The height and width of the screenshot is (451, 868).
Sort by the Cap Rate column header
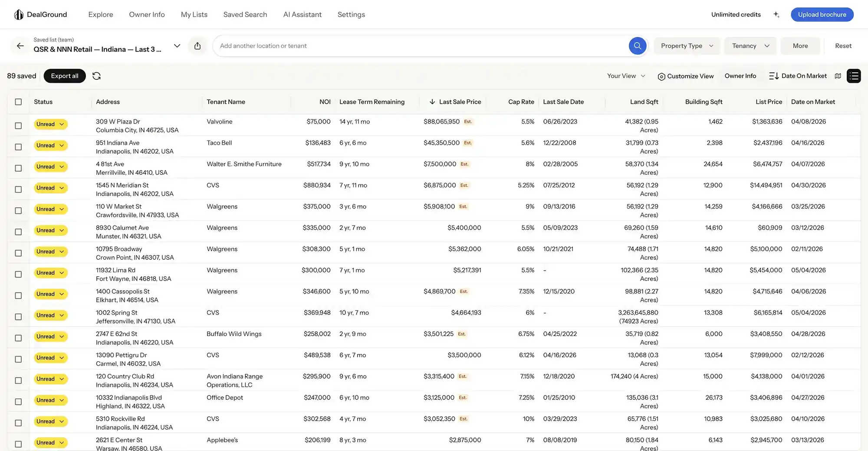pyautogui.click(x=521, y=102)
